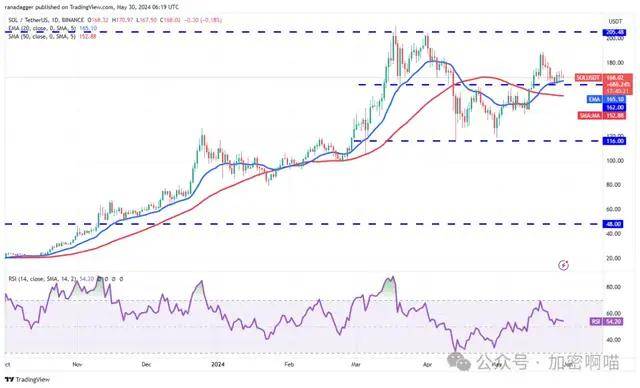Screen dimensions: 640x388
Task: Click the TradingView logo at bottom left
Action: tap(28, 379)
